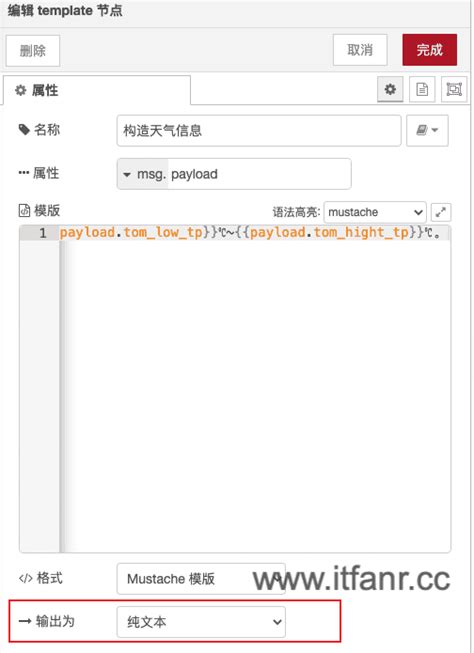The height and width of the screenshot is (653, 474).
Task: Click the book icon beside the name field
Action: pos(427,131)
